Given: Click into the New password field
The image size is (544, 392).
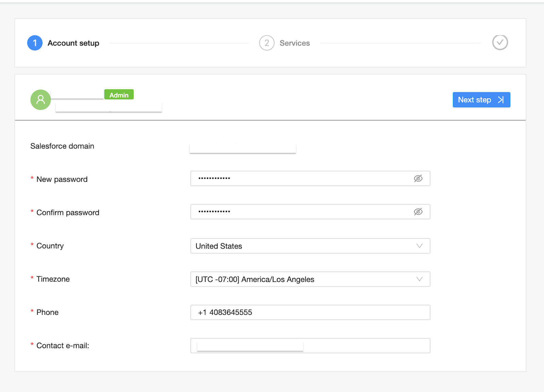Looking at the screenshot, I should click(303, 178).
